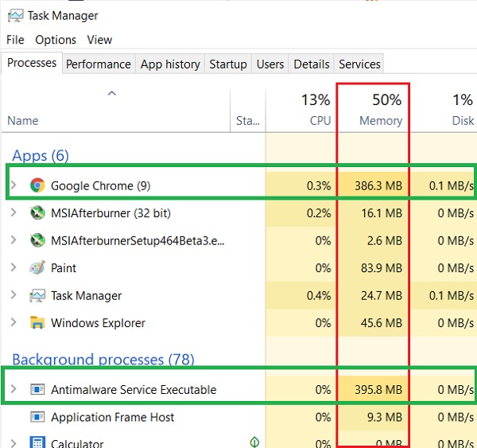Select the Google Chrome (9) row name
The width and height of the screenshot is (477, 448).
point(101,185)
